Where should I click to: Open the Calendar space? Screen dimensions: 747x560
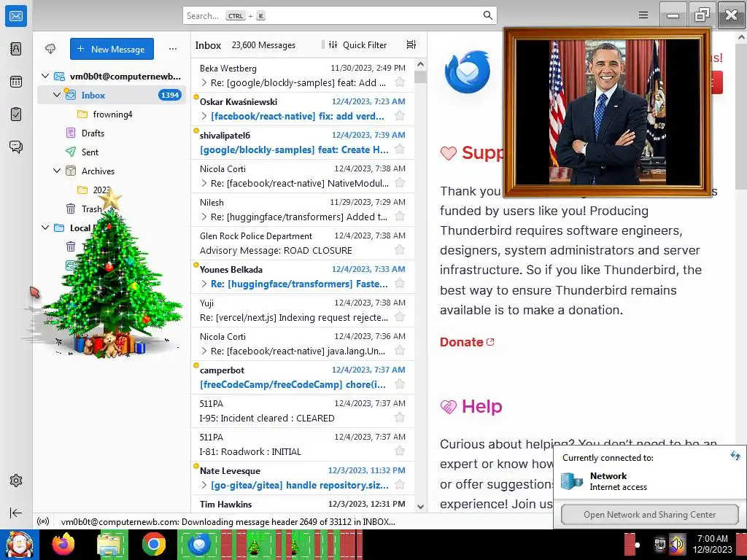[x=16, y=82]
